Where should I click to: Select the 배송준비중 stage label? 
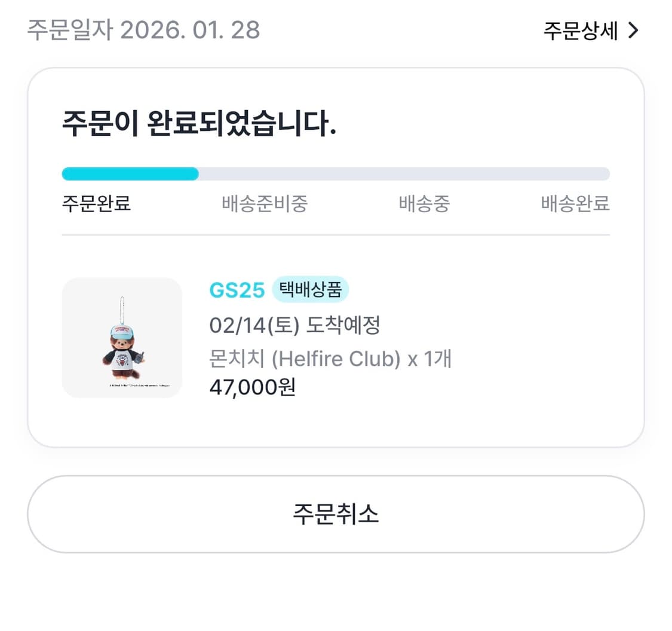(x=265, y=204)
